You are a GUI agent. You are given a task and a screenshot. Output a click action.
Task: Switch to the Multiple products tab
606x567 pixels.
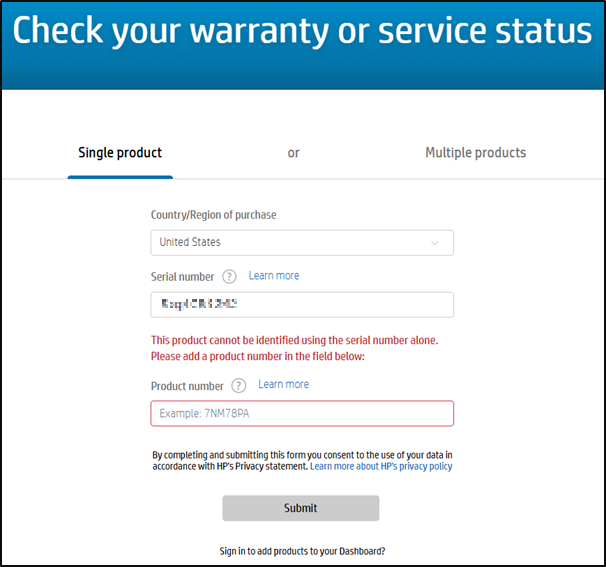click(x=475, y=153)
